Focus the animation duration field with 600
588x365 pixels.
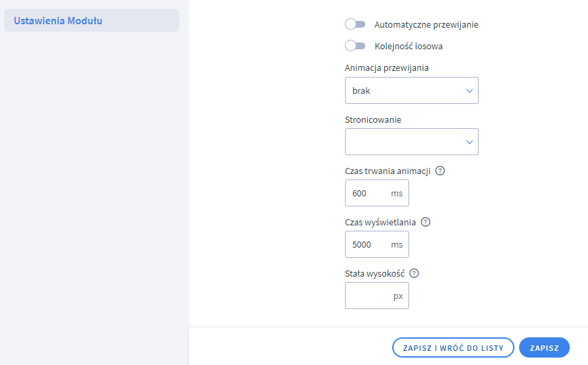(377, 193)
